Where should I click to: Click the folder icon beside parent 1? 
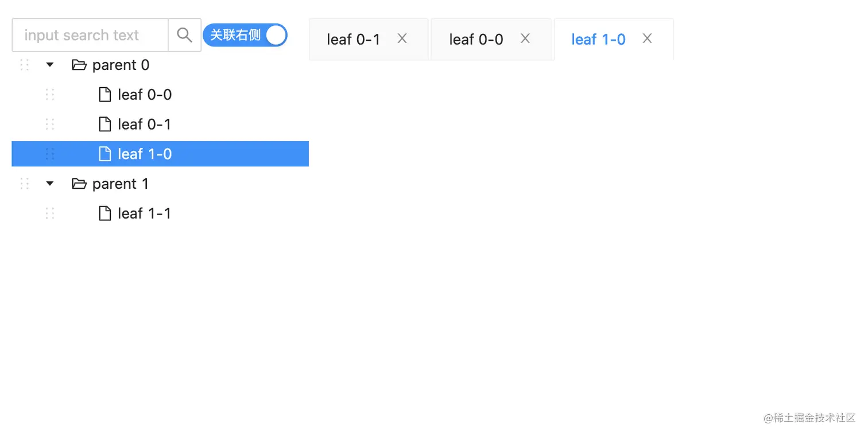[79, 184]
